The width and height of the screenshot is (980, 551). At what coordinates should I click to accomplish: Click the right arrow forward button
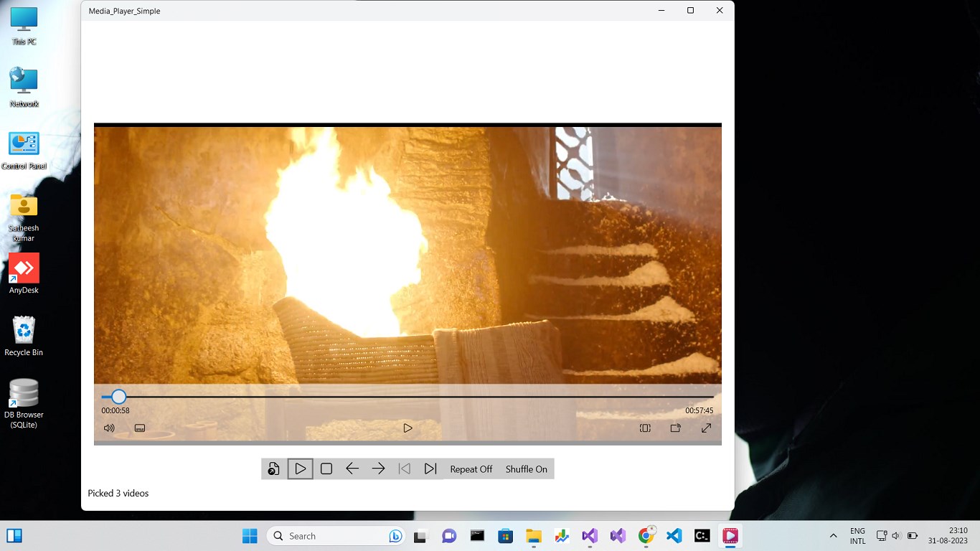(378, 469)
